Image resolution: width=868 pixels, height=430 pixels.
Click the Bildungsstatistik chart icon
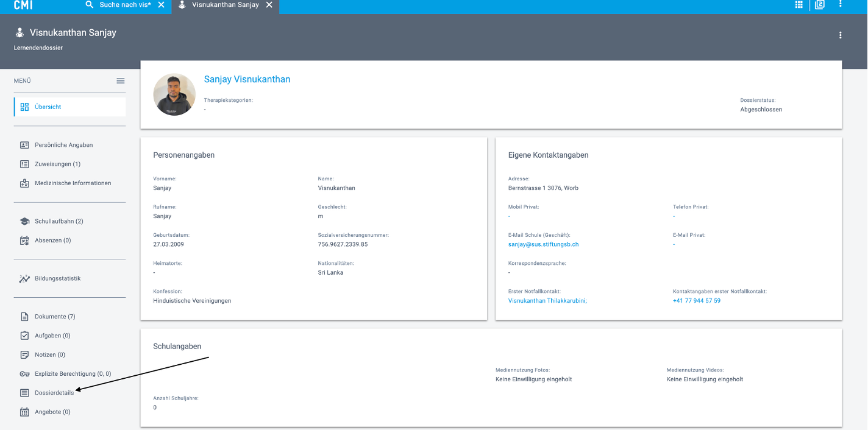pos(24,279)
